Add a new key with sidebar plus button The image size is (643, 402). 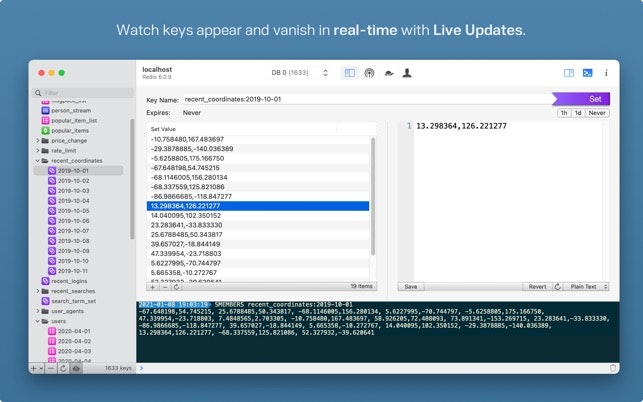34,368
